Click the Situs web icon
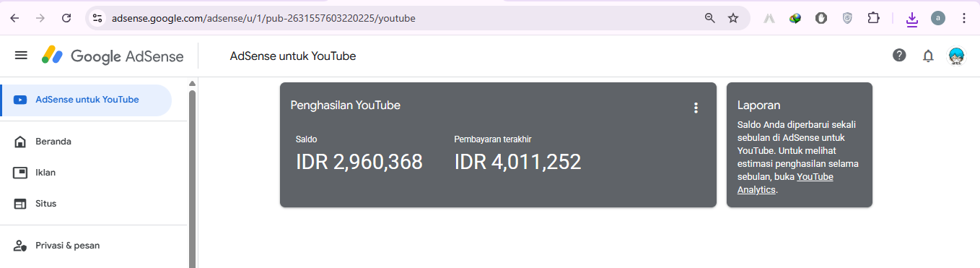 coord(20,204)
